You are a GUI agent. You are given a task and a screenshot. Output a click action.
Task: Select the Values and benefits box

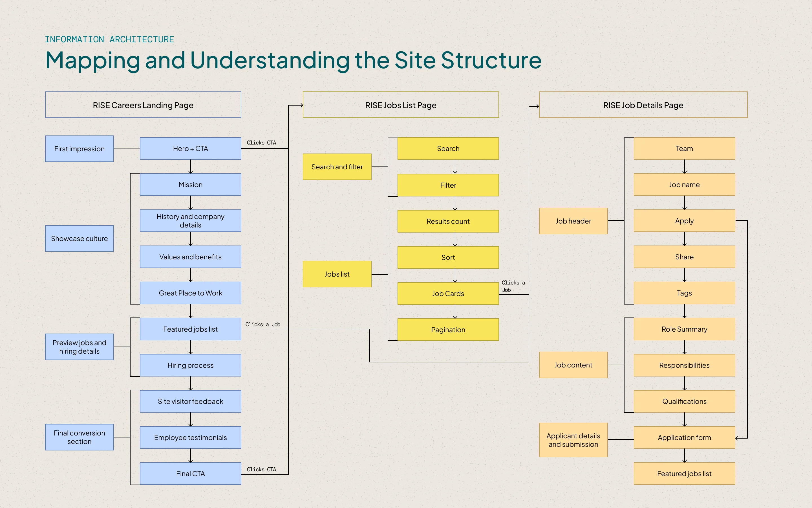point(191,257)
